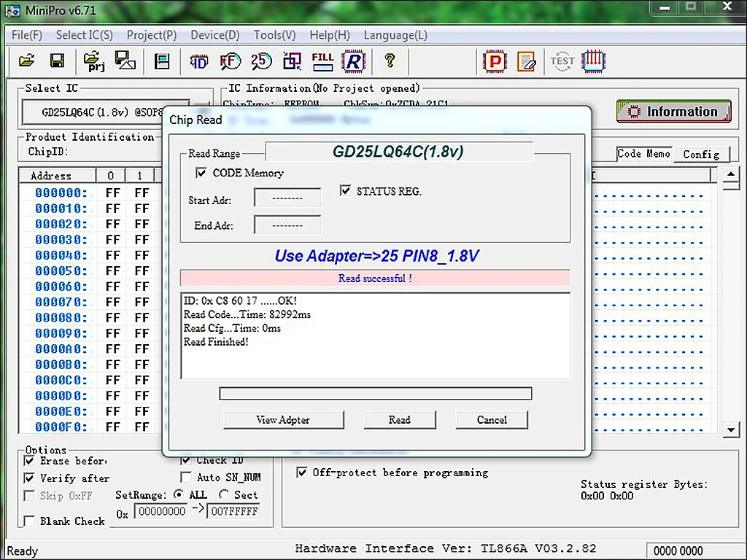Click the chip compare toolbar icon
The width and height of the screenshot is (747, 560).
(292, 61)
